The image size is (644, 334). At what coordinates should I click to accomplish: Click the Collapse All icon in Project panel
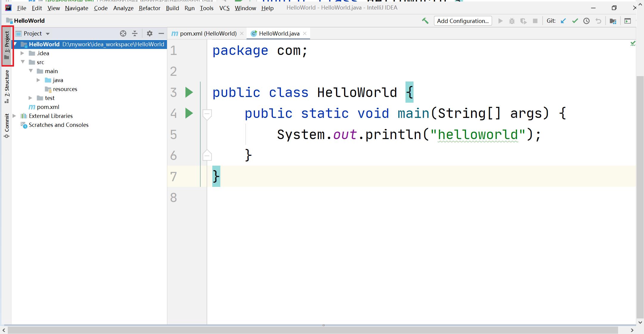(x=135, y=33)
